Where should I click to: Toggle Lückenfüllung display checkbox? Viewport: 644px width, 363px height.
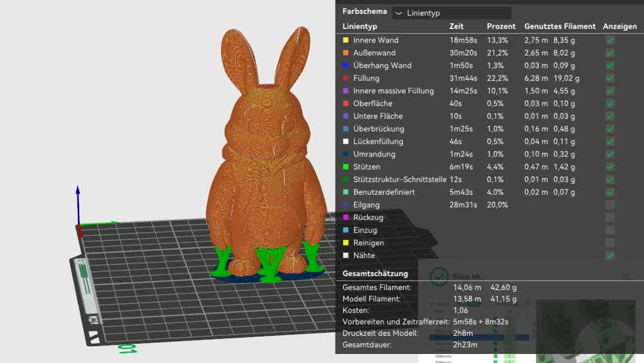(x=610, y=142)
